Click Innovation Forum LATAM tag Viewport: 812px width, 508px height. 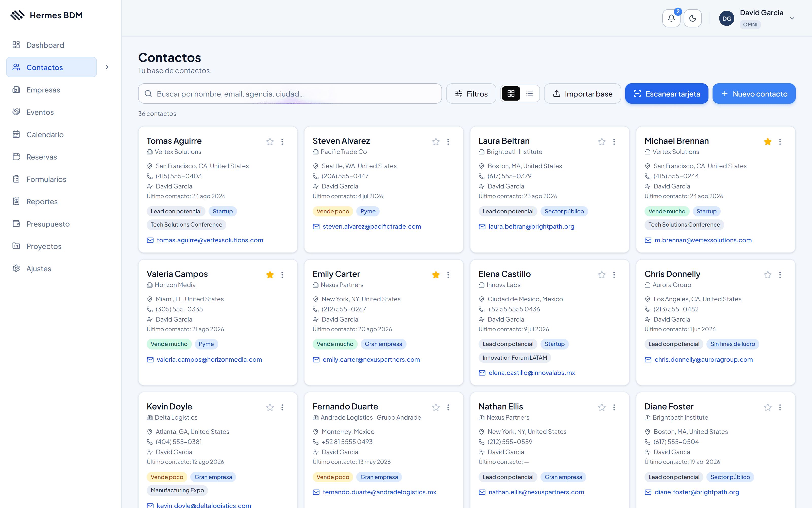click(x=514, y=357)
